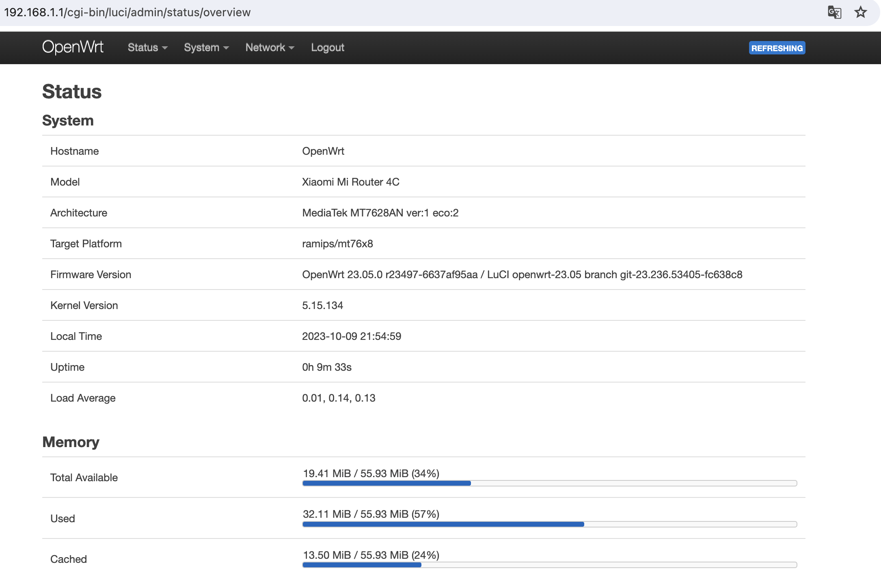Image resolution: width=881 pixels, height=588 pixels.
Task: Click the 19.41 MiB / 55.93 MiB (34%) text
Action: [x=371, y=473]
